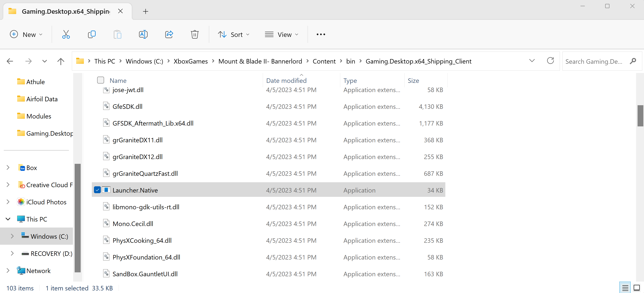644x293 pixels.
Task: Navigate up to the parent folder
Action: 60,61
